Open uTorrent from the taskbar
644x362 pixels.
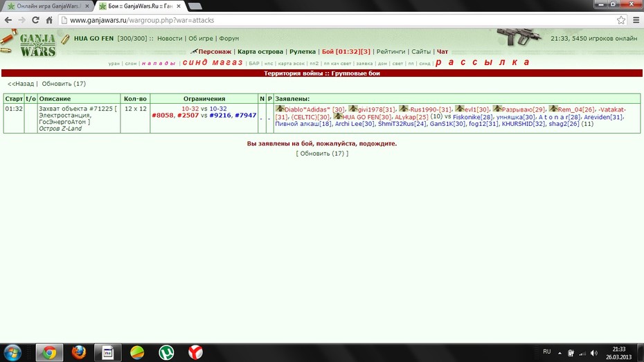166,352
